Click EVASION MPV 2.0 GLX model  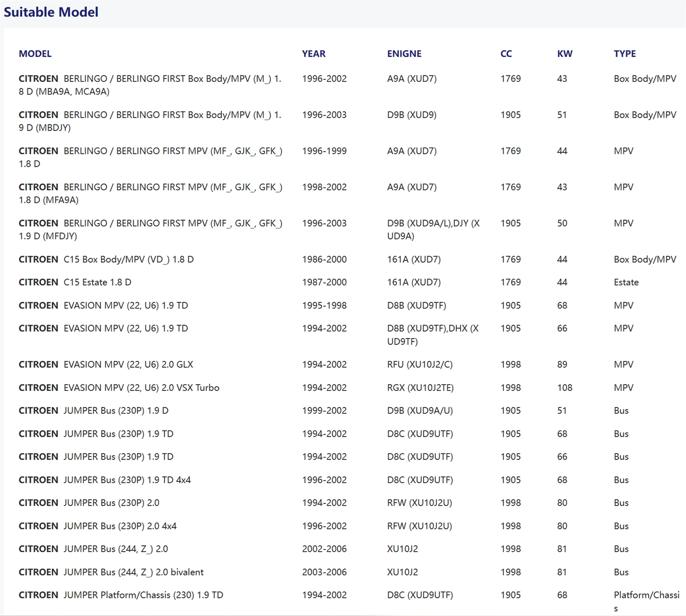click(x=106, y=364)
